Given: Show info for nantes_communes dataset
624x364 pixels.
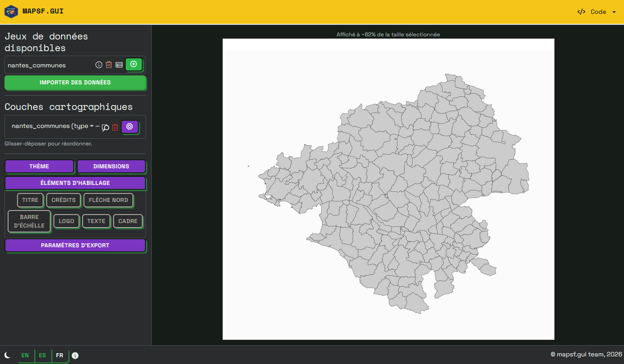Looking at the screenshot, I should tap(99, 65).
